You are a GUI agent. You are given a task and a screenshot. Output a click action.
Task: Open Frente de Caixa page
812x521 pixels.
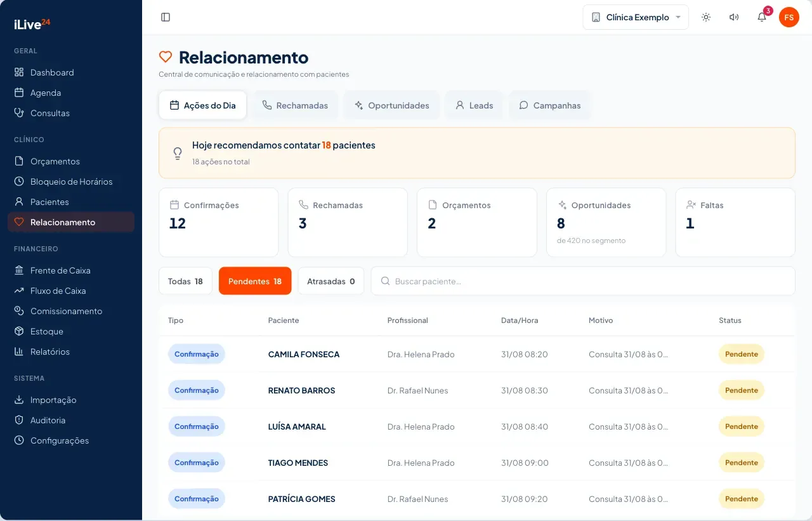point(71,270)
